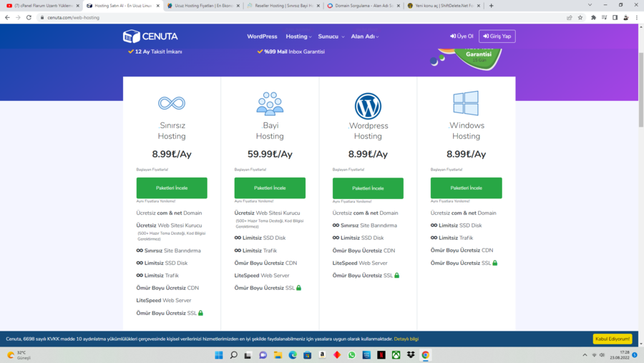Click the Wordpress Hosting title text
Viewport: 644px width, 363px height.
click(x=368, y=131)
